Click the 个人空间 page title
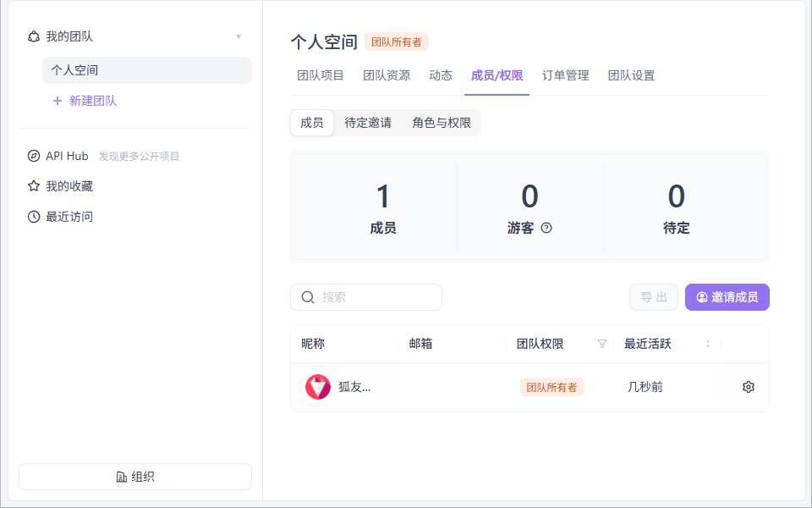Viewport: 812px width, 508px height. click(x=324, y=42)
